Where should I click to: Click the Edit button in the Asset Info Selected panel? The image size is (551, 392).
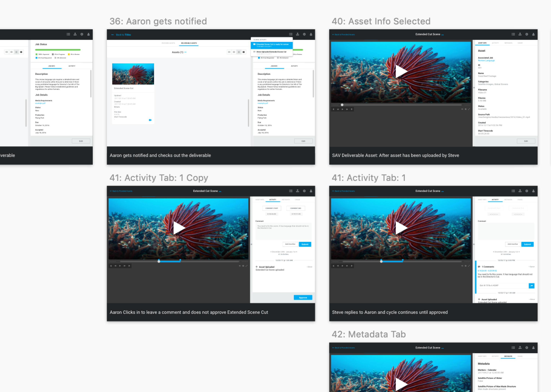pyautogui.click(x=526, y=141)
